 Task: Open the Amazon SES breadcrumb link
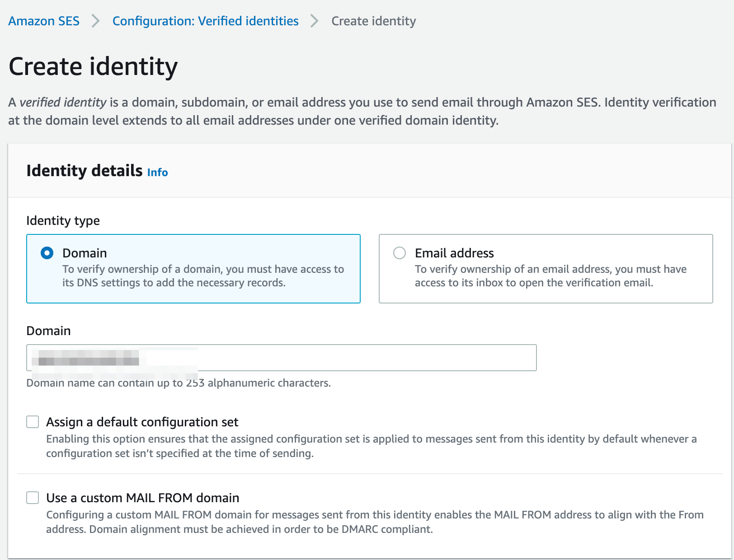(44, 21)
